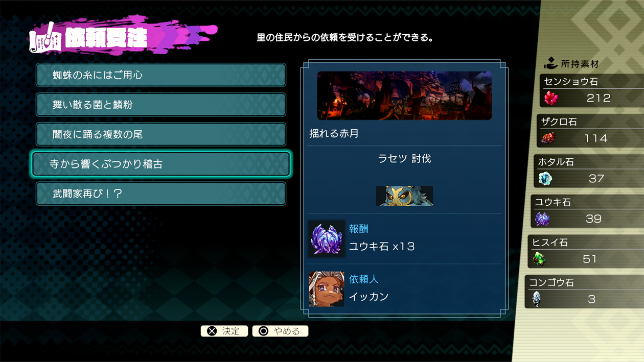Choose the quest 闇夜に踊る複数の尾
The width and height of the screenshot is (644, 362).
(x=161, y=134)
